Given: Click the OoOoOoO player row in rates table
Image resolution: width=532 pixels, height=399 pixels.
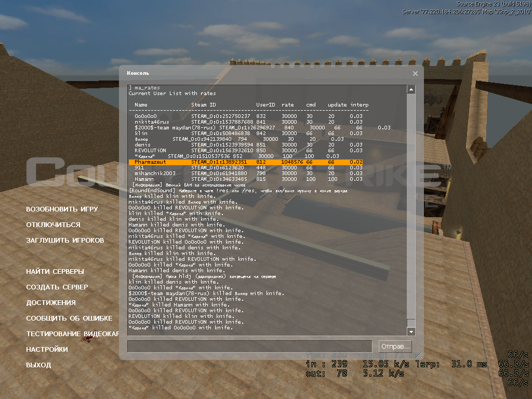Looking at the screenshot, I should 248,116.
